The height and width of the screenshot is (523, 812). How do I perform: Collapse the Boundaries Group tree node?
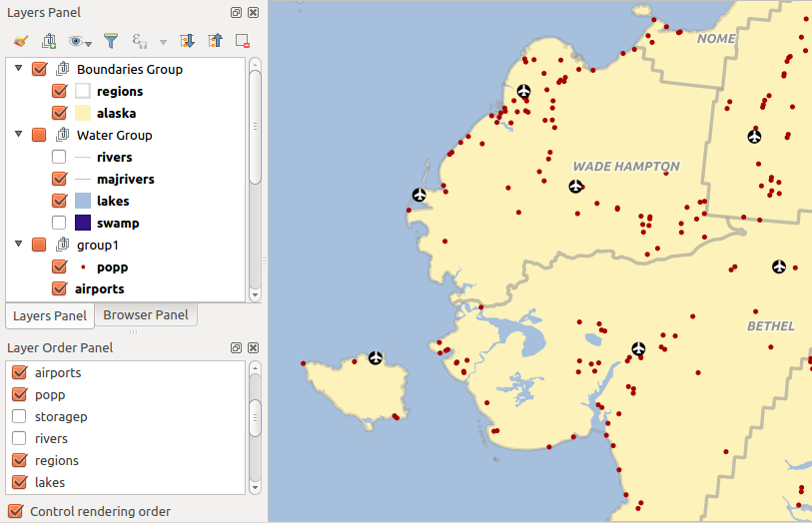pos(18,69)
